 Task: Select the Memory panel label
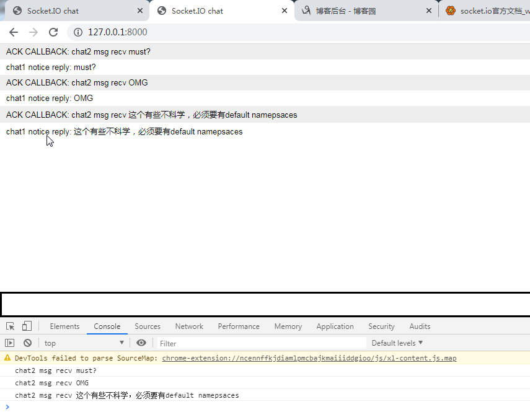pos(288,326)
